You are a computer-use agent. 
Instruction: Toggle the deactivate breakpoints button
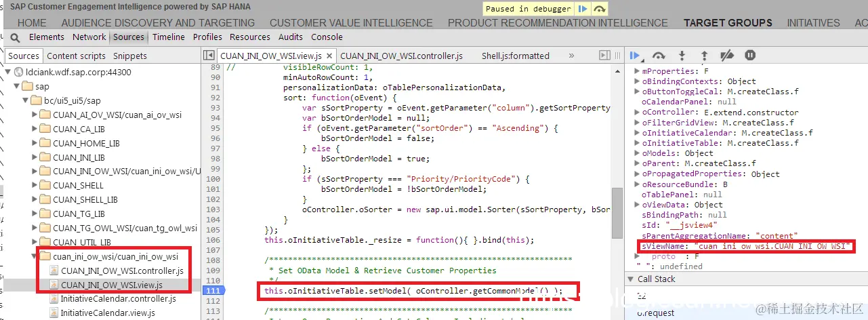click(727, 56)
